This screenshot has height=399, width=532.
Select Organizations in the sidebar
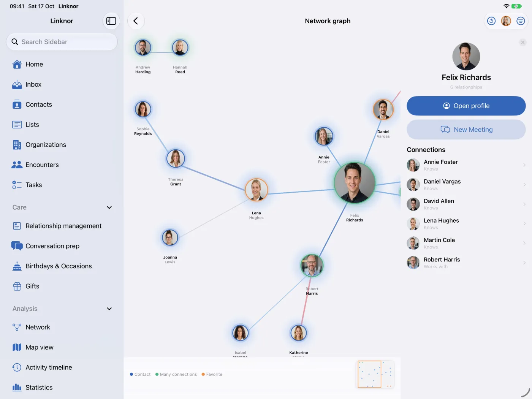pos(62,145)
